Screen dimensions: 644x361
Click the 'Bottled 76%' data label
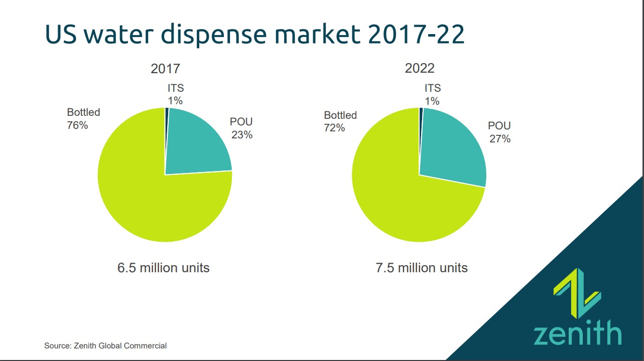[x=83, y=119]
